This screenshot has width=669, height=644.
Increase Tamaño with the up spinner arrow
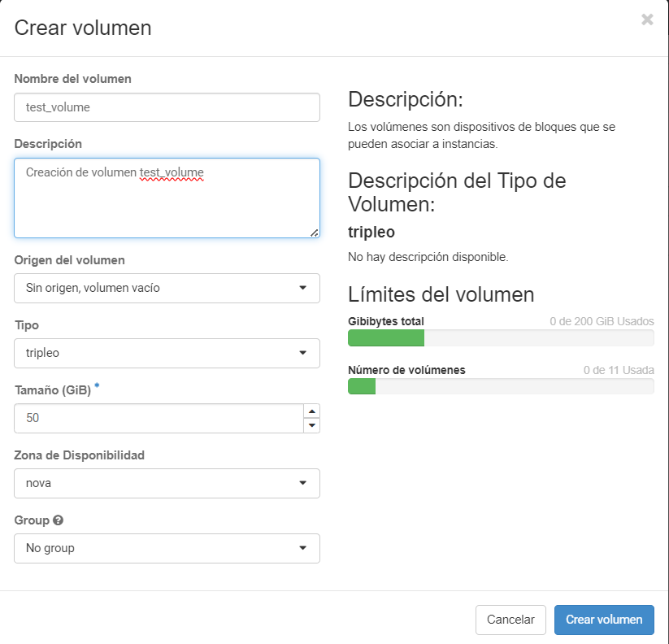(311, 412)
